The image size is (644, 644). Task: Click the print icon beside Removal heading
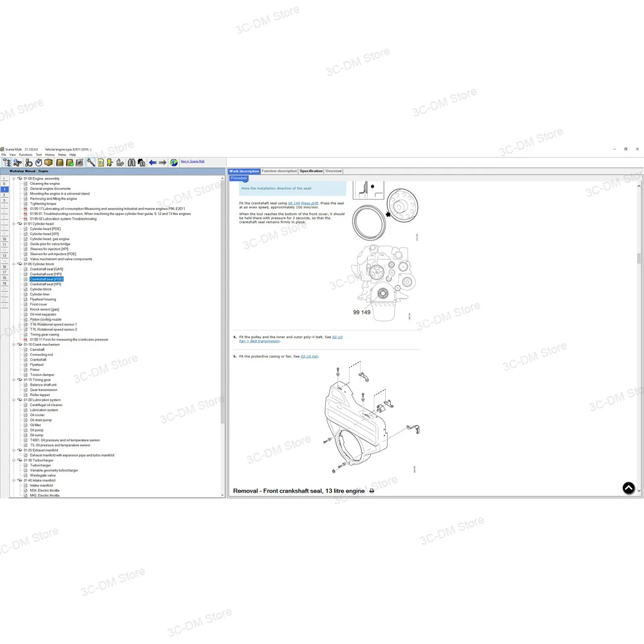372,491
